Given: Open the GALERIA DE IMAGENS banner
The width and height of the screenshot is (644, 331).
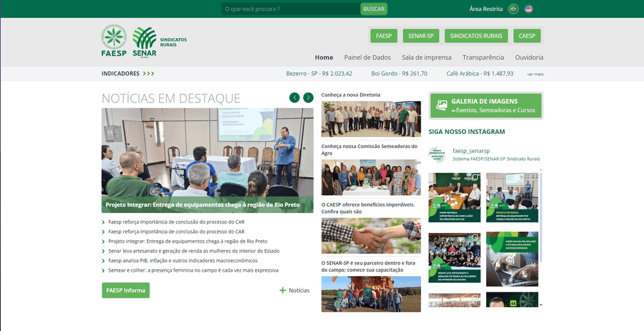Looking at the screenshot, I should click(486, 106).
